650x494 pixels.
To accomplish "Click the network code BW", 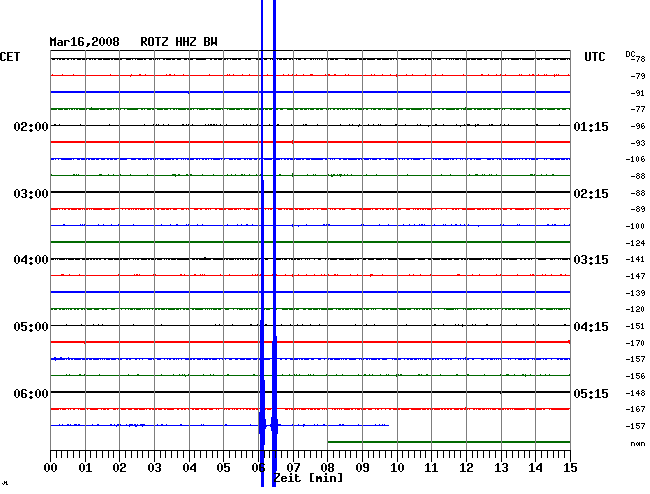I will (210, 42).
